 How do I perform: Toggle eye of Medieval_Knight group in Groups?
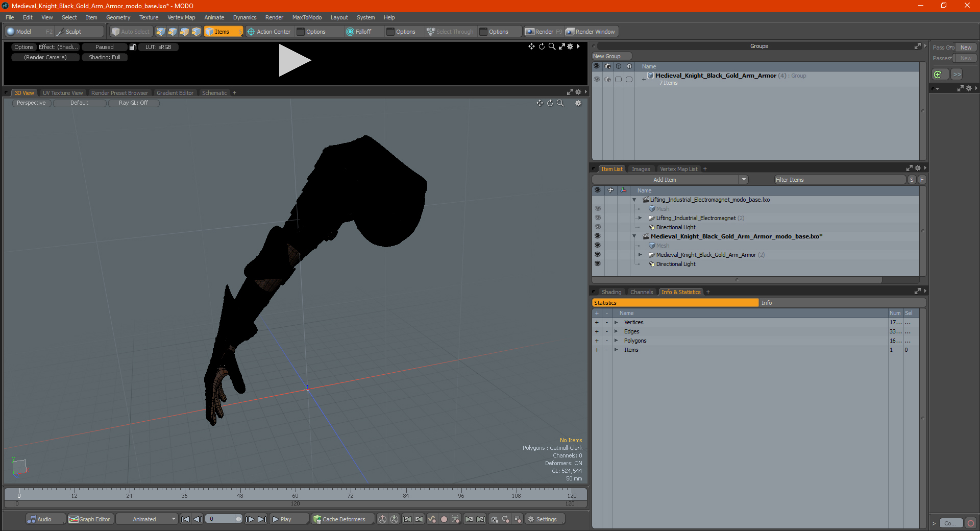(x=597, y=79)
